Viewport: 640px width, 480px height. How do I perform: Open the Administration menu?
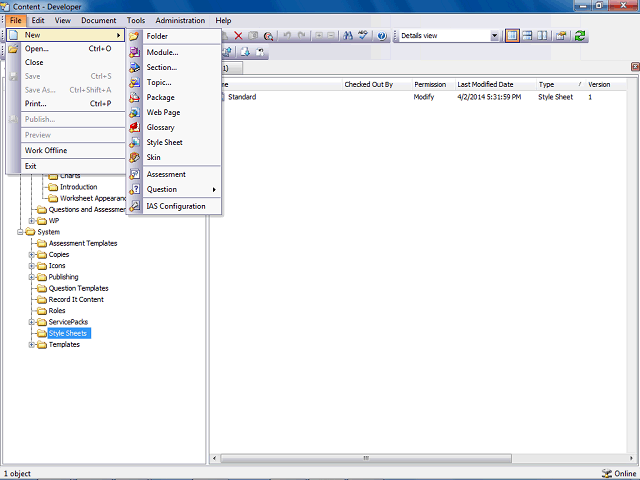pos(180,20)
